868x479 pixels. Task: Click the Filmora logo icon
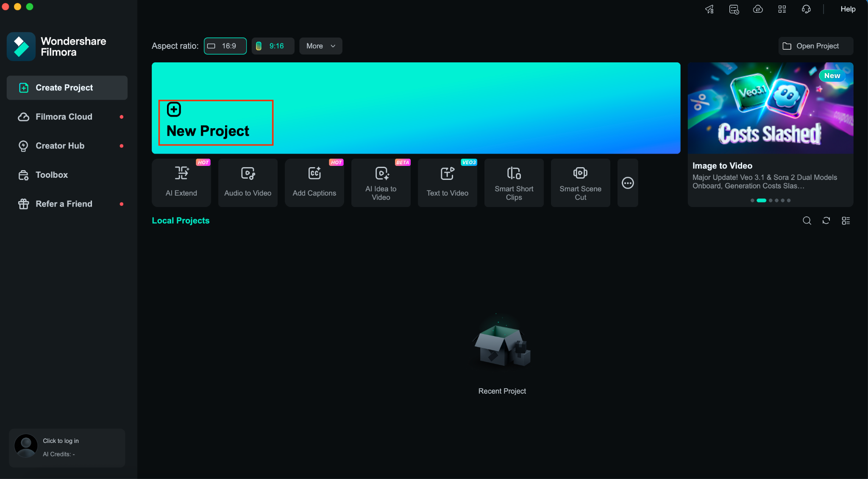coord(21,47)
